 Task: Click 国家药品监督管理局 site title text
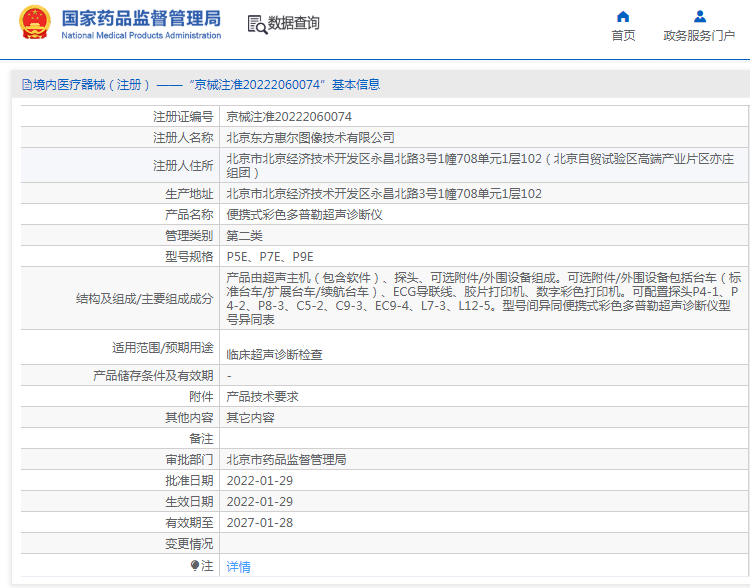[x=141, y=18]
